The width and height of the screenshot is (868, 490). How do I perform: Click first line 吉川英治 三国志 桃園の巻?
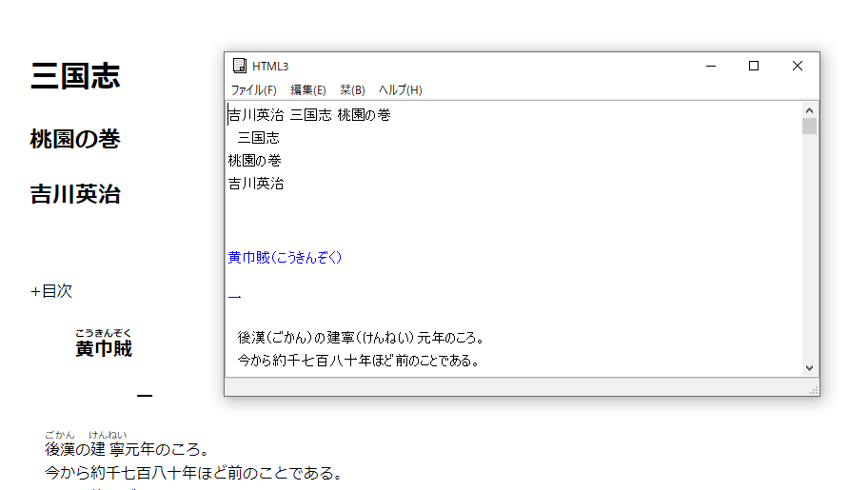pyautogui.click(x=309, y=115)
